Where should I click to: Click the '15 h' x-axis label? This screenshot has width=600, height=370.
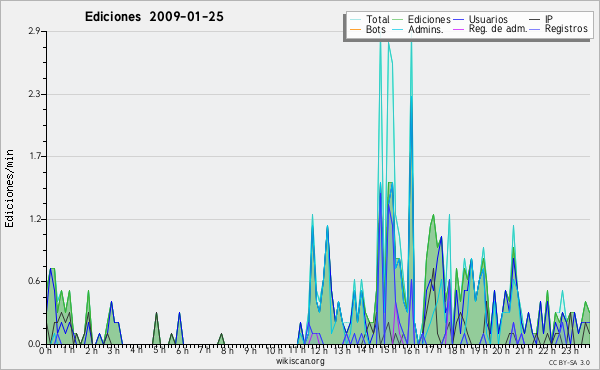388,350
